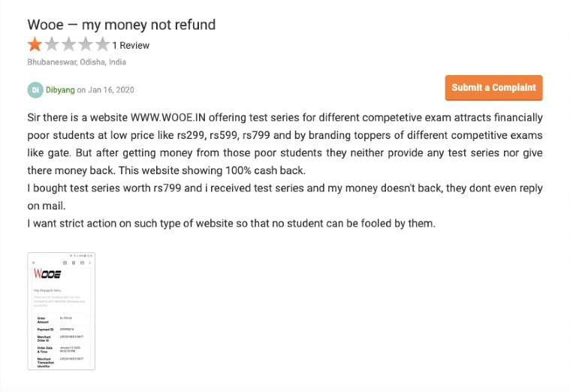Viewport: 570px width, 392px height.
Task: Click the archive icon in attached screenshot
Action: pos(65,263)
